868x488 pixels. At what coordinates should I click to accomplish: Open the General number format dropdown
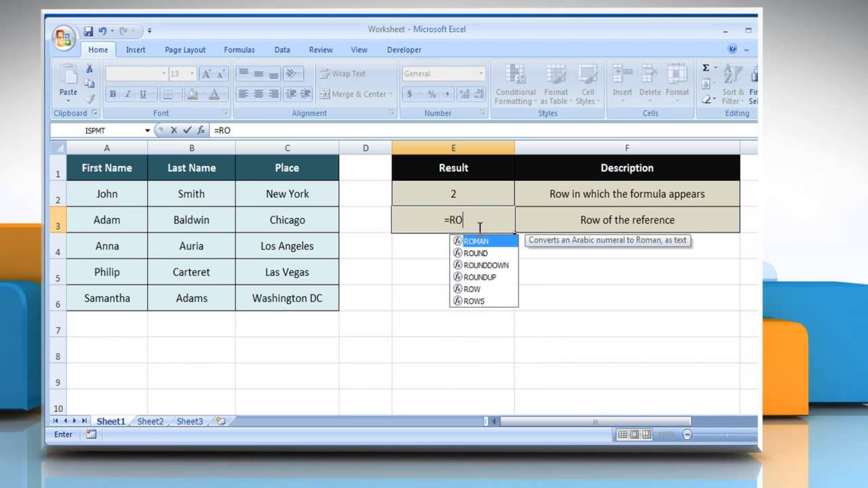pyautogui.click(x=481, y=74)
